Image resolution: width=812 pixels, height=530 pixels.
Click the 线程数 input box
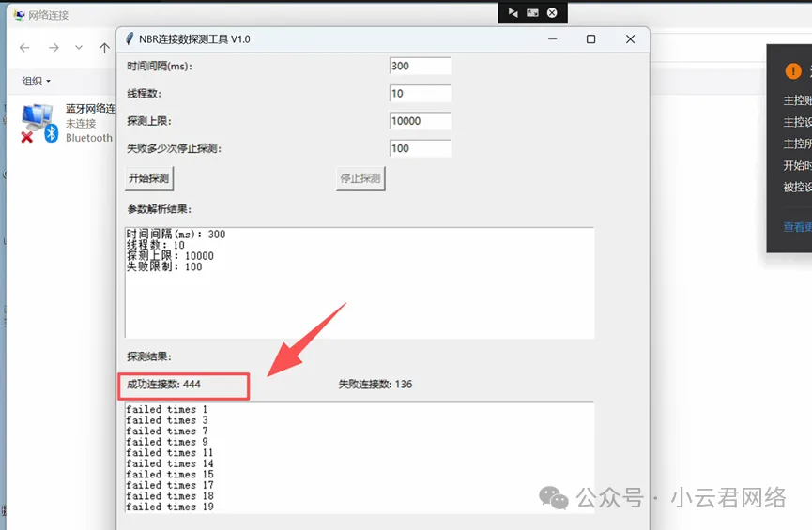pos(420,94)
